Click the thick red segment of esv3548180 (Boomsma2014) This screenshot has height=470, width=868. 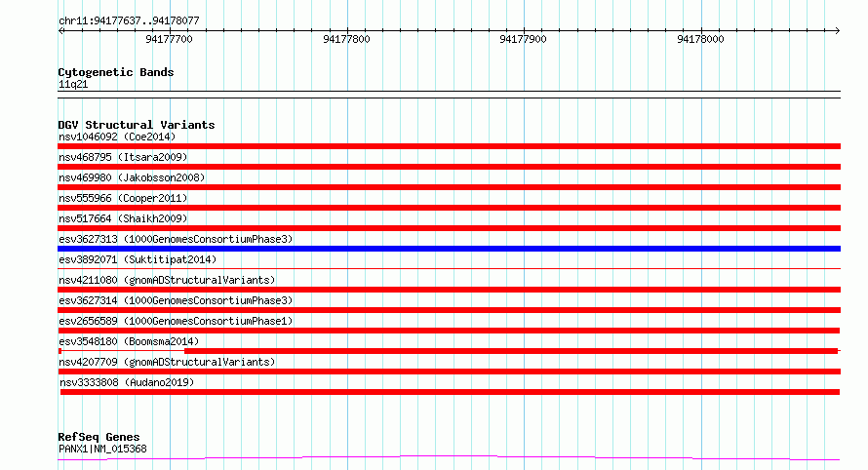511,351
